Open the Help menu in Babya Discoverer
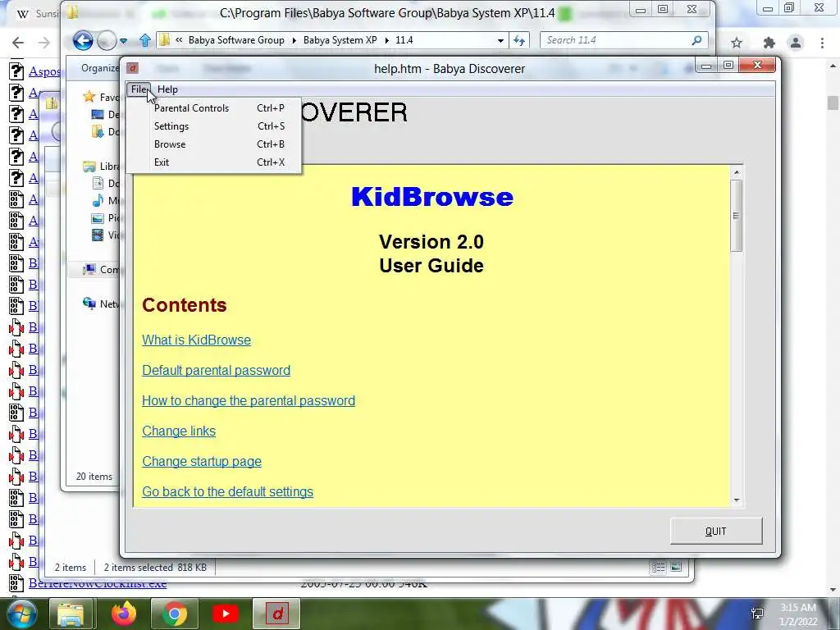840x630 pixels. point(167,89)
